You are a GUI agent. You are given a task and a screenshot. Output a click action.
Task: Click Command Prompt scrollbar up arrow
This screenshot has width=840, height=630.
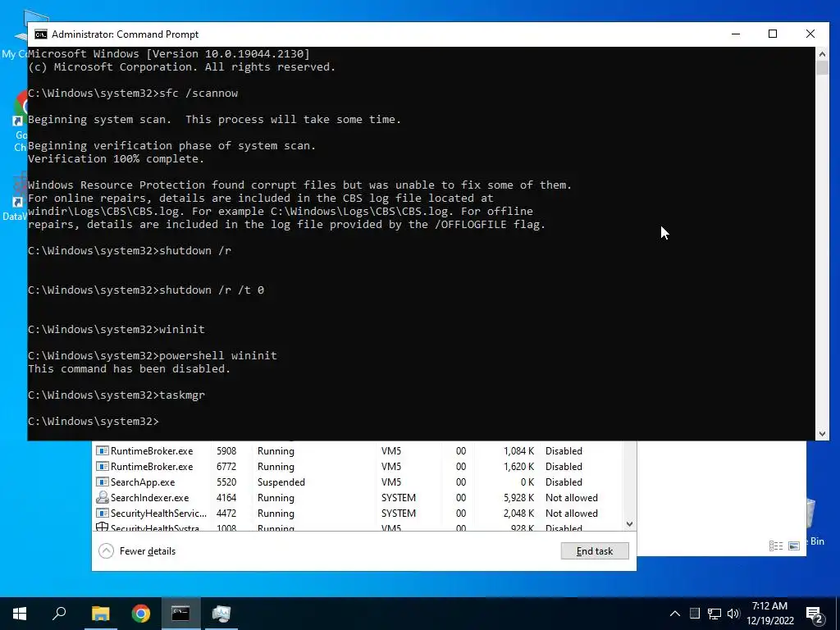pos(822,53)
